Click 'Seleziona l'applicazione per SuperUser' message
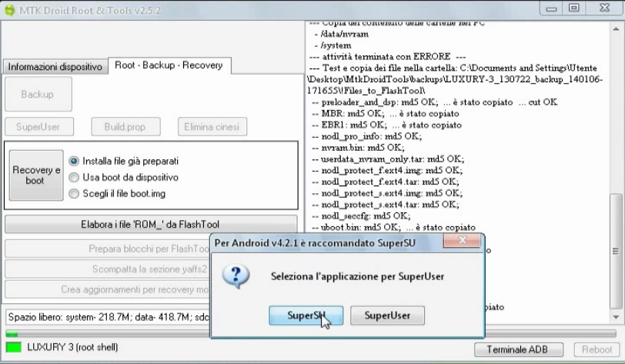This screenshot has height=364, width=625. point(358,276)
